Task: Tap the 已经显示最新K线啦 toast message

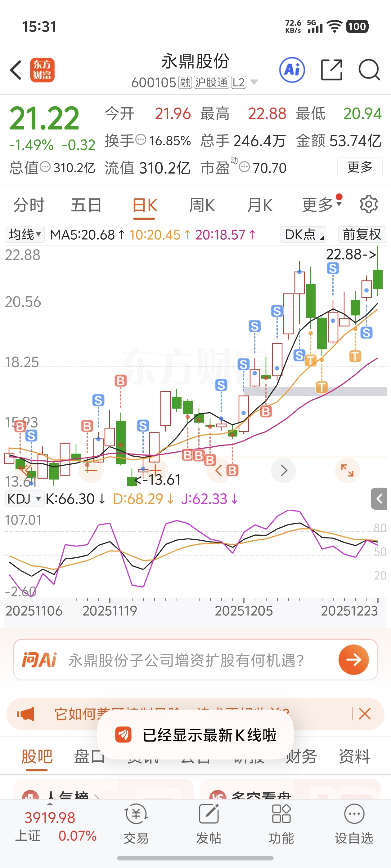Action: coord(196,735)
